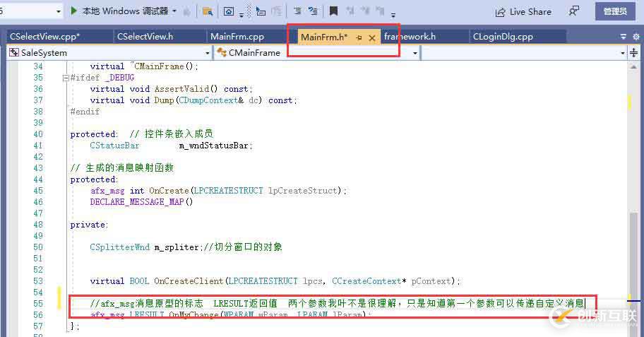Toggle a bookmark on the current line
The width and height of the screenshot is (644, 337).
tap(333, 11)
